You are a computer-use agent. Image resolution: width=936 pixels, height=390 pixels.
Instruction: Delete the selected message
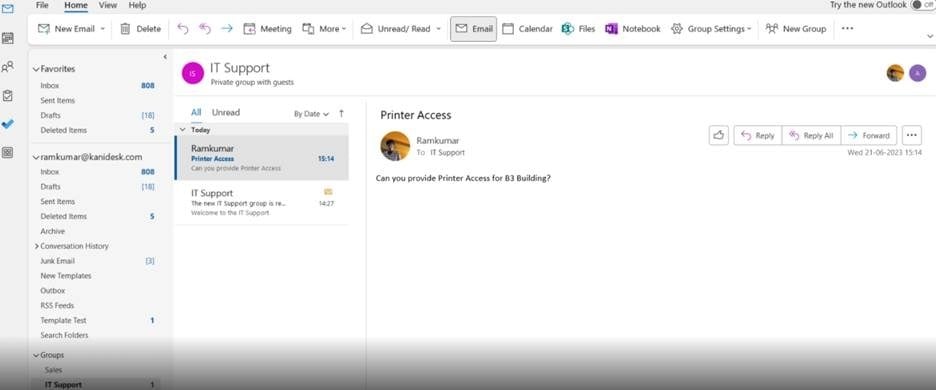(140, 29)
